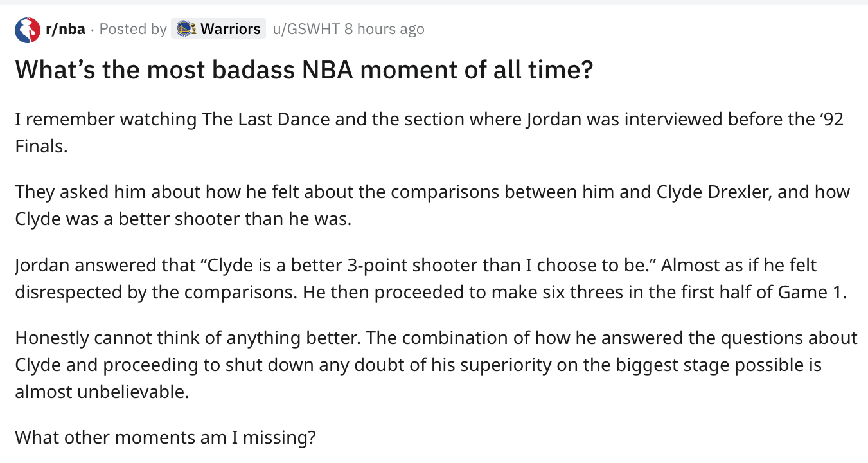Click the Warriors team logo in flair
This screenshot has width=868, height=463.
point(185,29)
